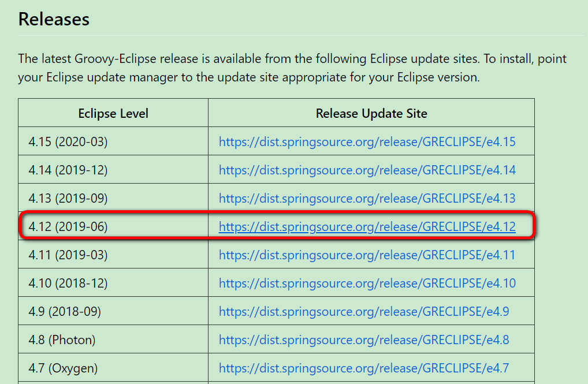
Task: Open the e4.7 Oxygen update site link
Action: tap(364, 368)
